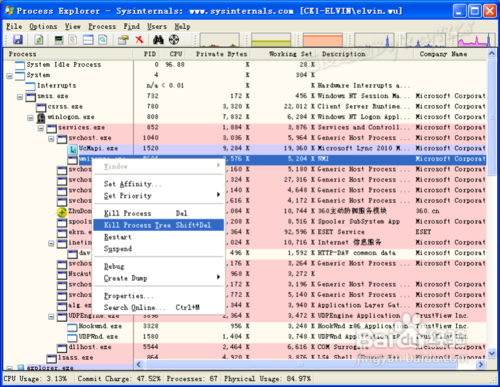Sort by the CPU column header
Viewport: 500px width, 387px height.
click(176, 54)
